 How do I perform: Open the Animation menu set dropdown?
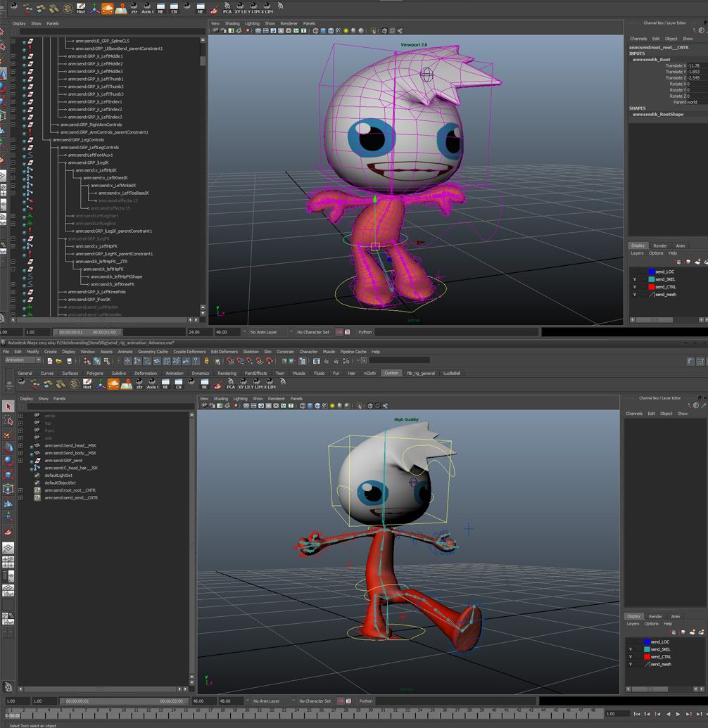(23, 360)
